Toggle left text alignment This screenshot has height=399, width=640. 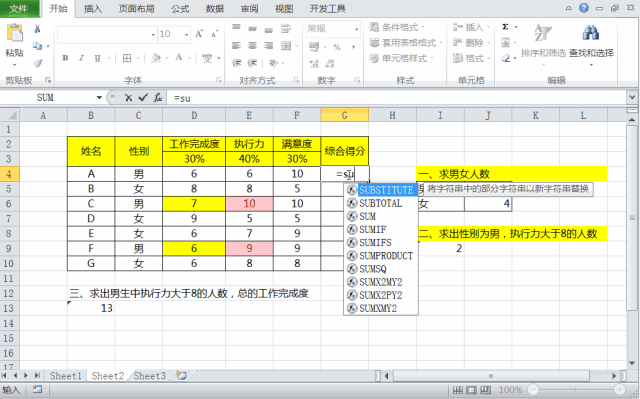pyautogui.click(x=236, y=46)
